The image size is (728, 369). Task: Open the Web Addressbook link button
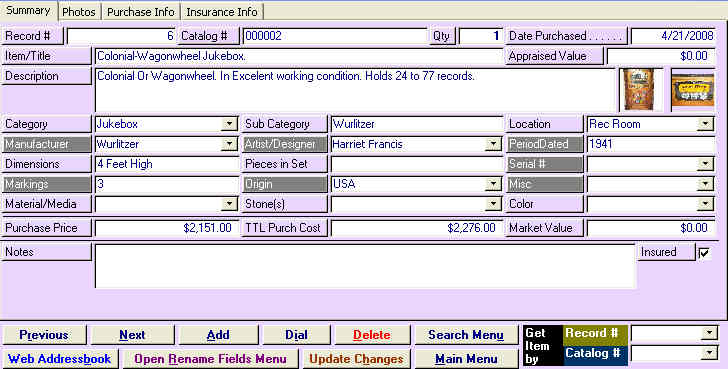59,359
